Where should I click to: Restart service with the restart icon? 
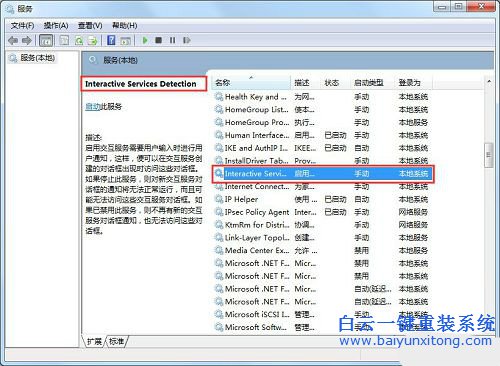point(186,40)
